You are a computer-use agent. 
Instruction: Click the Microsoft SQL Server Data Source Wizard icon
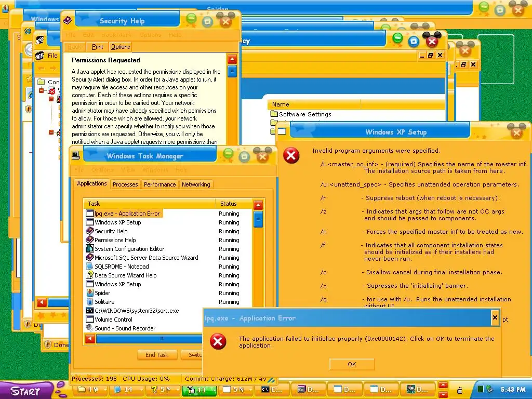(89, 258)
